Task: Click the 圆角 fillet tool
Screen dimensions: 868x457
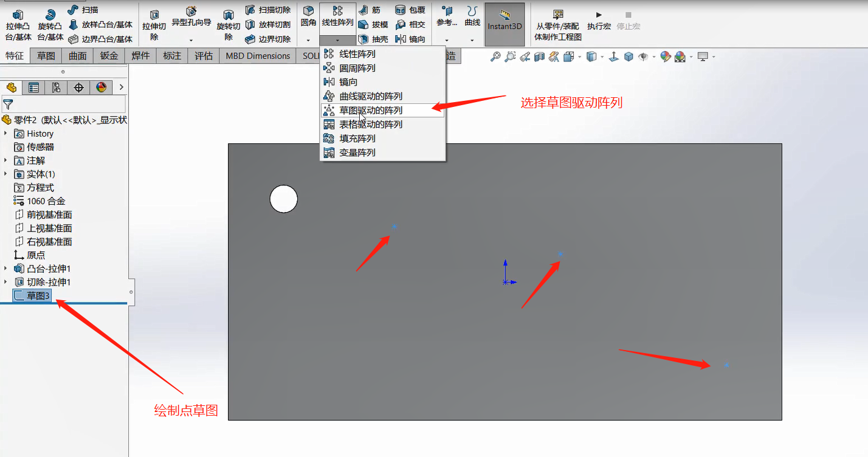Action: (308, 17)
